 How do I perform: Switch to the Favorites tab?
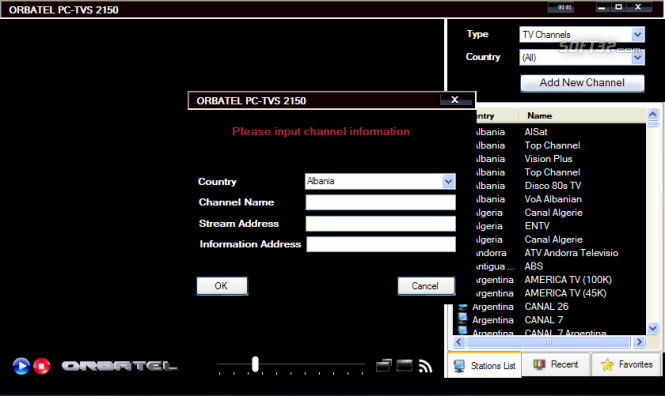point(627,364)
